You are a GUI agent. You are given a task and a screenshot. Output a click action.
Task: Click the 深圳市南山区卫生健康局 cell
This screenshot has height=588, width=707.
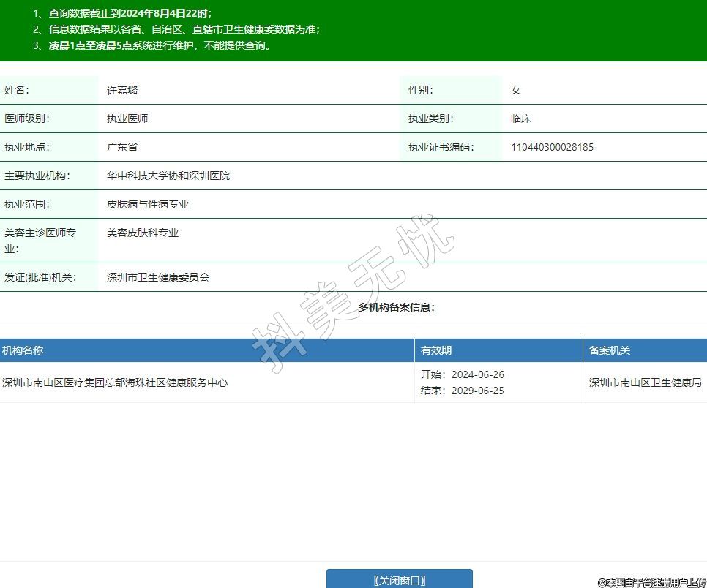click(x=645, y=382)
